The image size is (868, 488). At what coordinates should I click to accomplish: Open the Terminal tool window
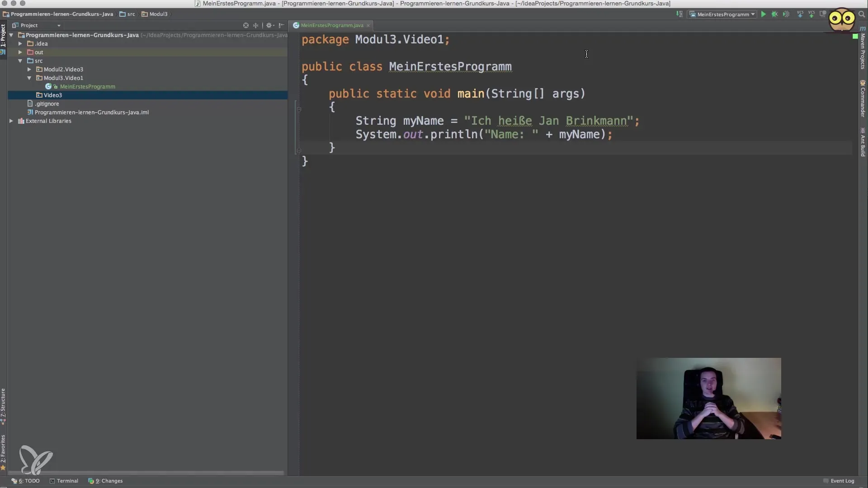coord(64,481)
